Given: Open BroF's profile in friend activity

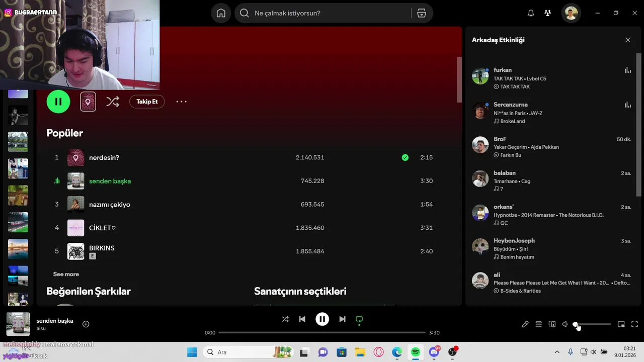Looking at the screenshot, I should (x=500, y=139).
